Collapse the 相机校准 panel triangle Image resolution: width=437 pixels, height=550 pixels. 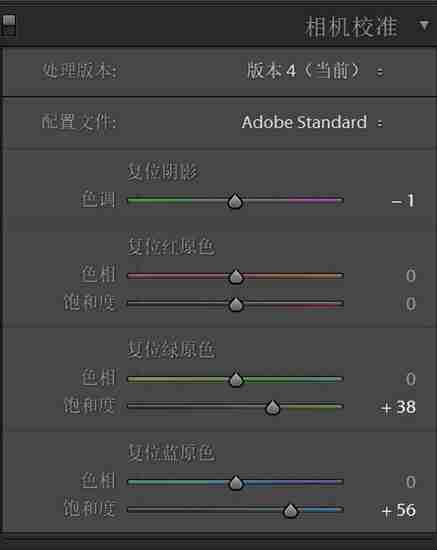point(424,25)
